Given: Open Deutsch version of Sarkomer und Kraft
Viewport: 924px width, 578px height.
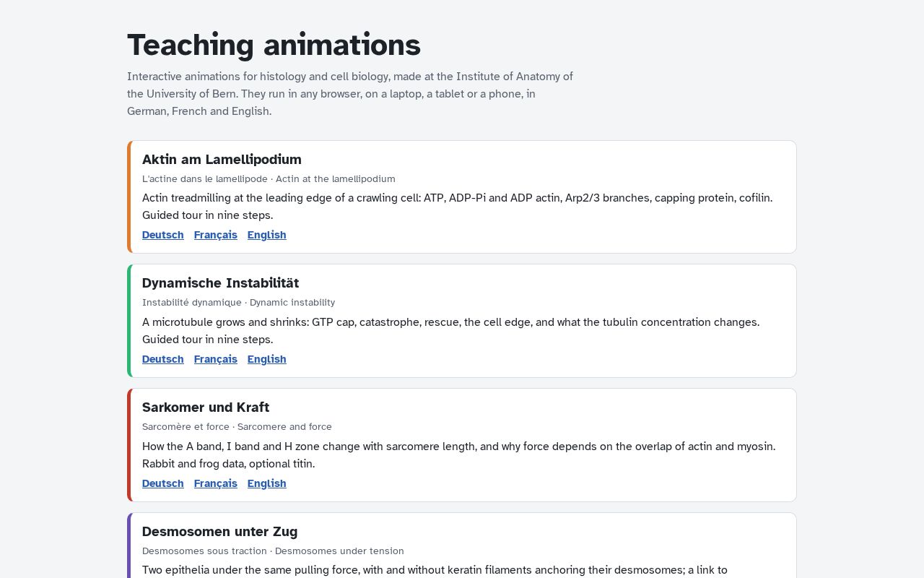Looking at the screenshot, I should (163, 483).
